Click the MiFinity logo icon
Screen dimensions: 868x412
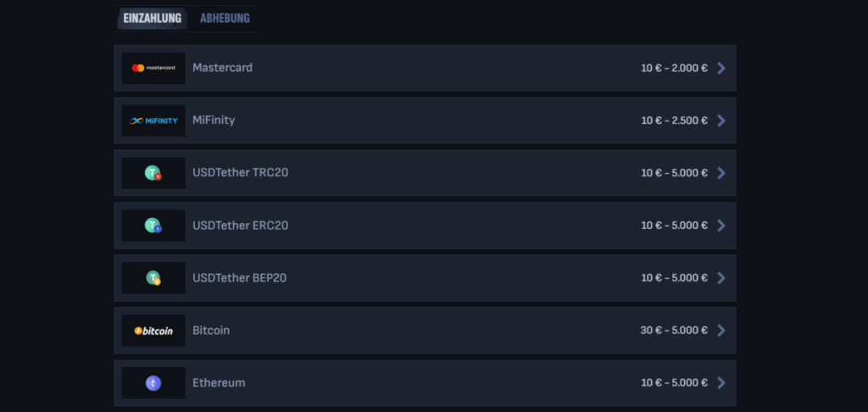[x=153, y=120]
